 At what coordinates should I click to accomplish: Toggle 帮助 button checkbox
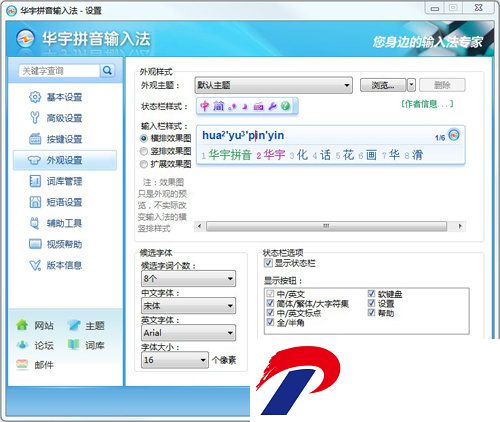click(371, 313)
